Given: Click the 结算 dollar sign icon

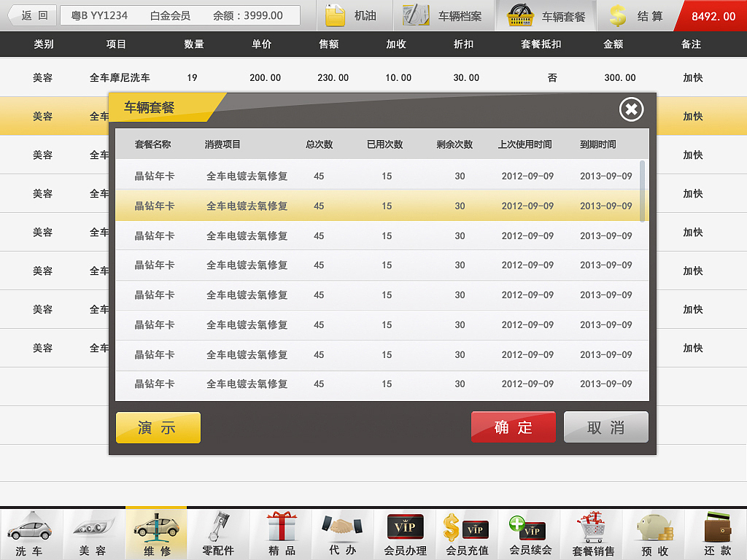Looking at the screenshot, I should tap(618, 15).
